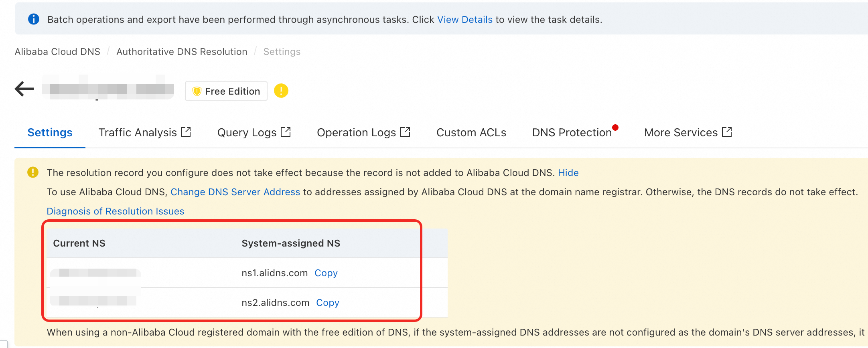Copy the ns2.alidns.com nameserver
The height and width of the screenshot is (348, 868).
(327, 303)
